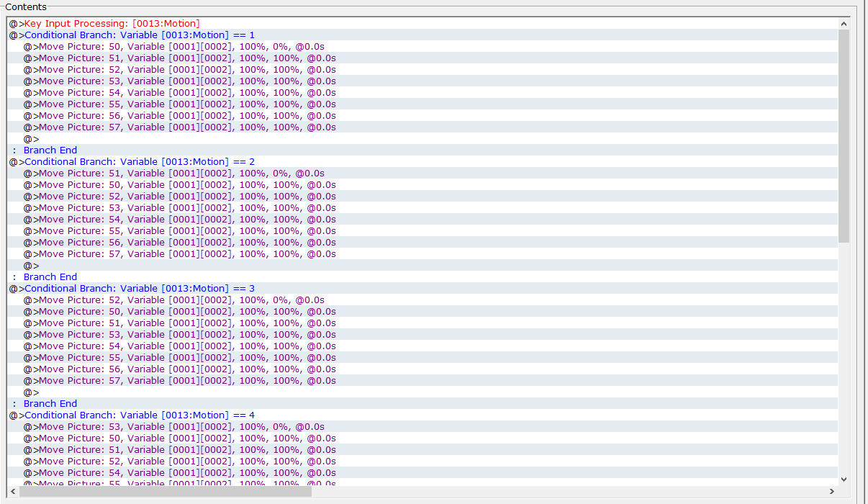Viewport: 868px width, 504px height.
Task: Select Branch End closing the Motion == 2 branch
Action: (423, 277)
